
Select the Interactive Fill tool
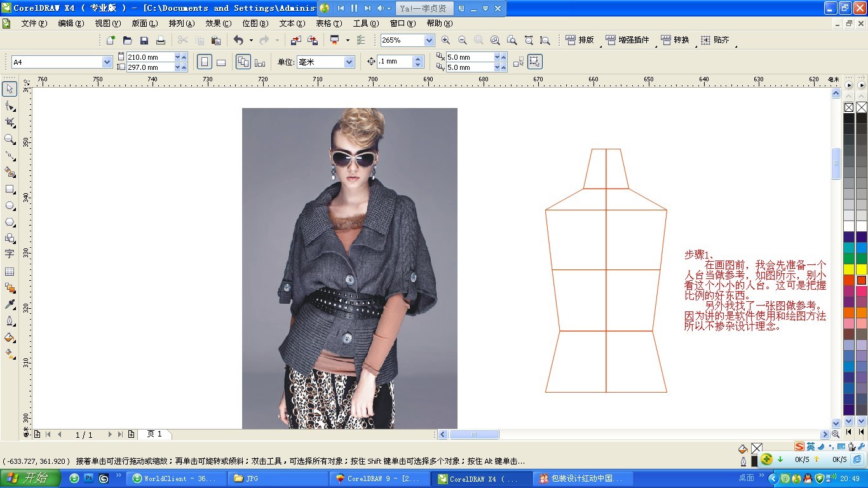[x=10, y=354]
